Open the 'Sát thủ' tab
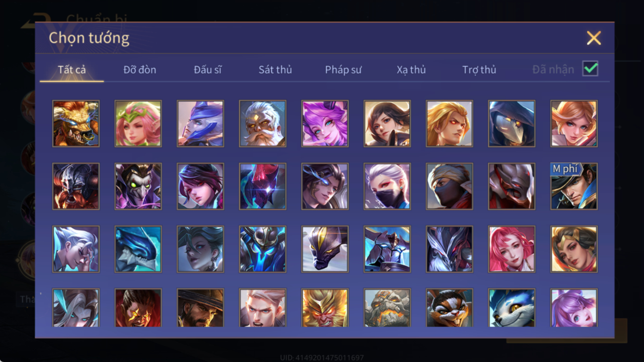The image size is (644, 362). (275, 70)
